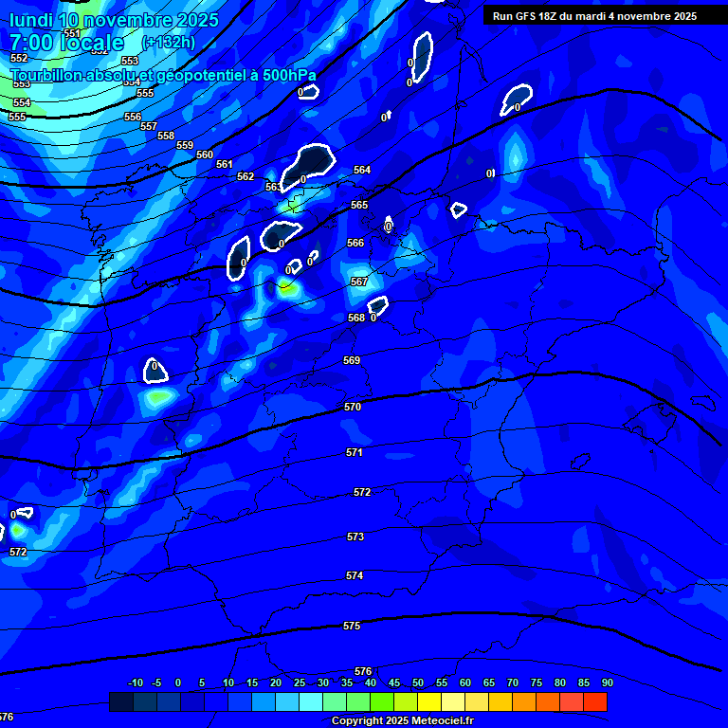
Task: Click the '(+132h)' forecast offset label
Action: coord(168,43)
